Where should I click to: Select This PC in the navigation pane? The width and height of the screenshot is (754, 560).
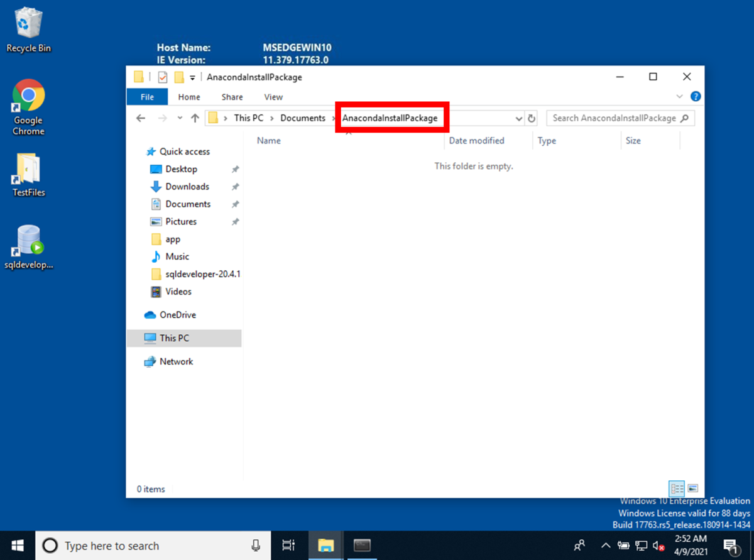click(183, 338)
